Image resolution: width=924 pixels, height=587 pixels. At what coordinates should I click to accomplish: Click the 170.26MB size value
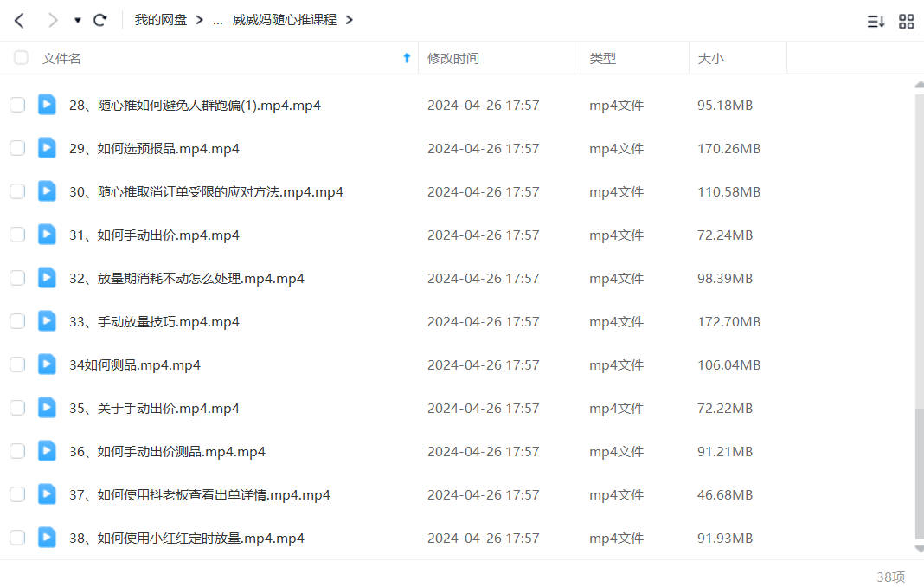click(729, 149)
